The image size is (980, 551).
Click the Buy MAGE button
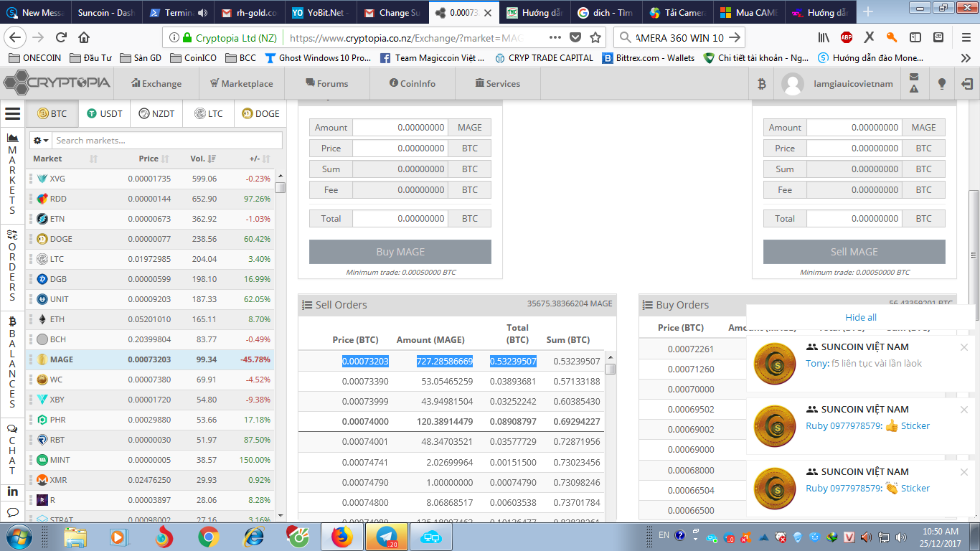[x=400, y=252]
